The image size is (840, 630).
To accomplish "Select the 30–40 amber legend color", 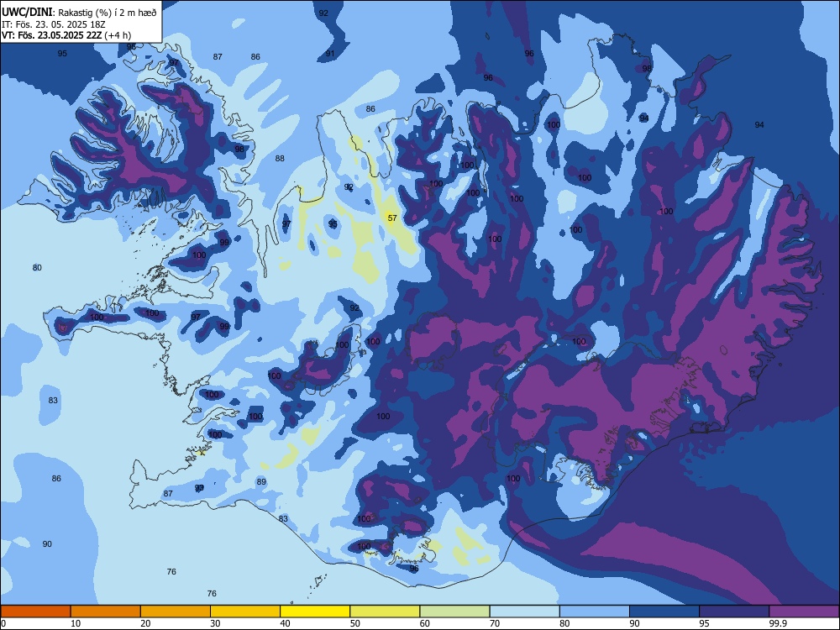I will tap(245, 612).
